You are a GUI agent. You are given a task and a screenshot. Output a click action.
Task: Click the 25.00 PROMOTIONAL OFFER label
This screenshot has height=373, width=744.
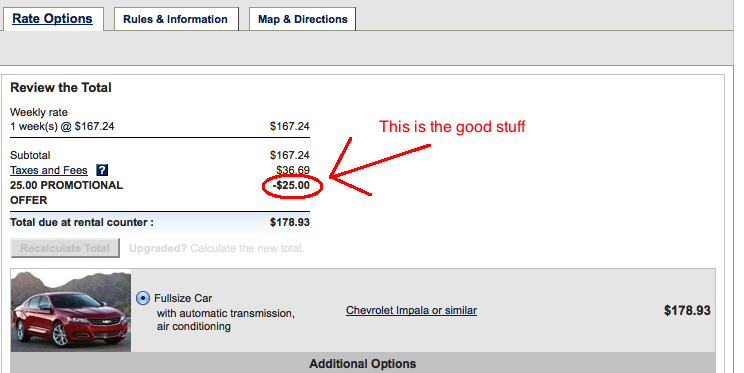[x=66, y=193]
